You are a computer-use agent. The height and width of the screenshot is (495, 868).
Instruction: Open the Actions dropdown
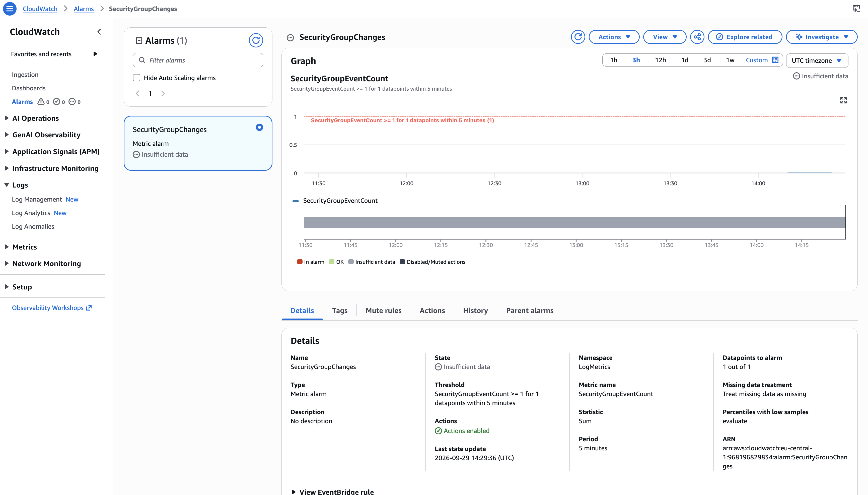click(614, 37)
